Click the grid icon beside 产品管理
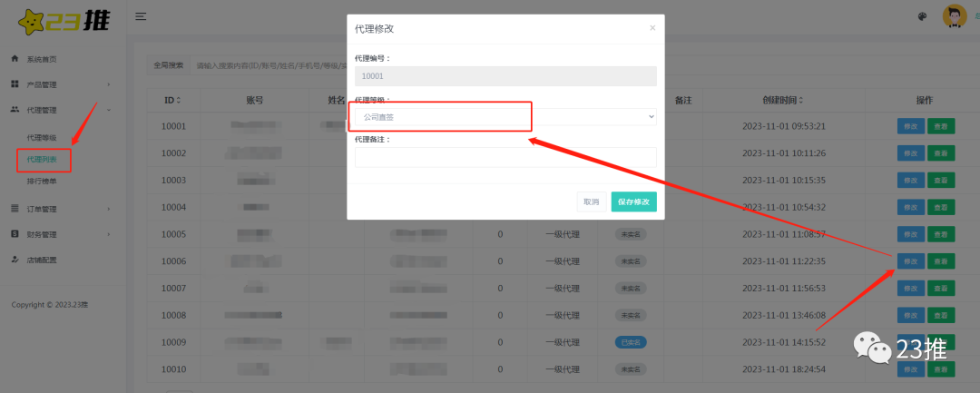980x393 pixels. (15, 84)
